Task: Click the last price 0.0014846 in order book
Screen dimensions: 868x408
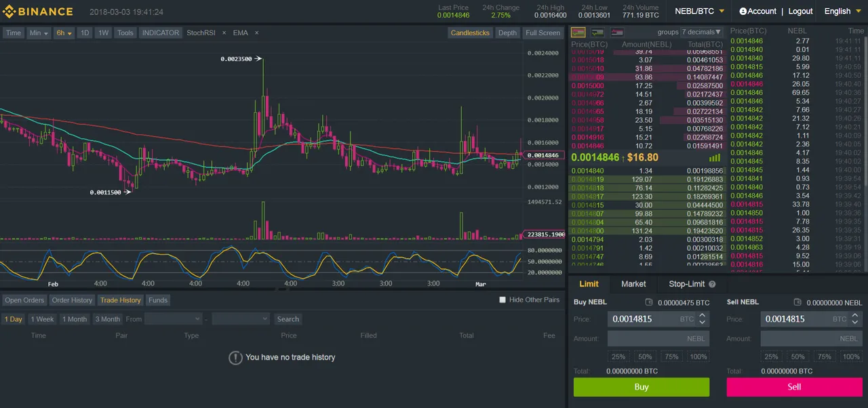Action: click(x=595, y=157)
